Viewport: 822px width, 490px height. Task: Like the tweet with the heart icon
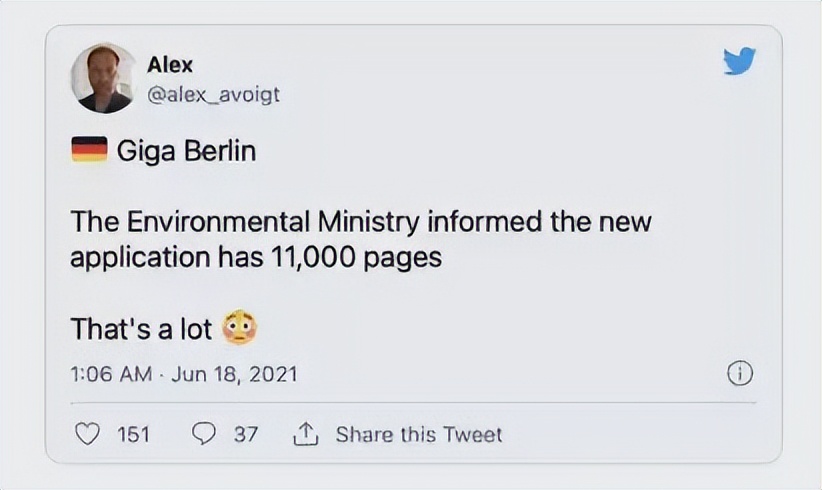[x=90, y=434]
